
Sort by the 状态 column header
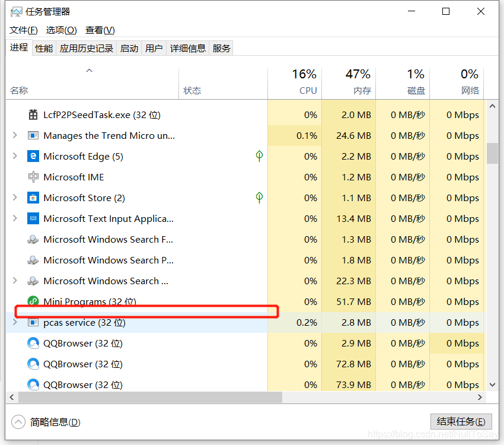[x=223, y=83]
